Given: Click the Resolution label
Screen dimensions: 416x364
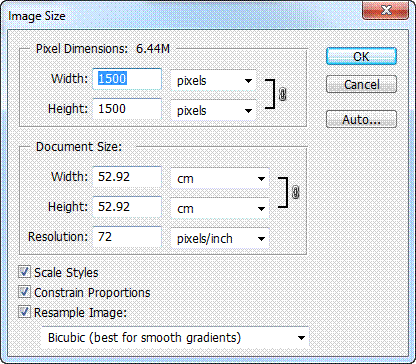Looking at the screenshot, I should (x=58, y=237).
